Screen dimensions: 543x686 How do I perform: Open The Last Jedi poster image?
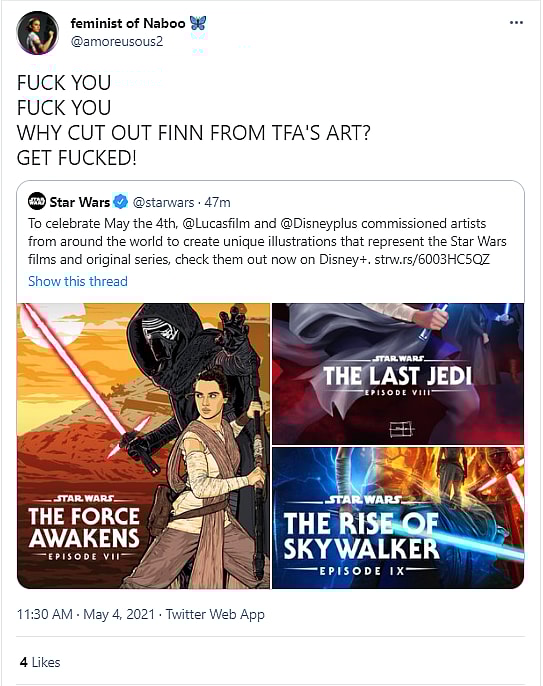[398, 374]
